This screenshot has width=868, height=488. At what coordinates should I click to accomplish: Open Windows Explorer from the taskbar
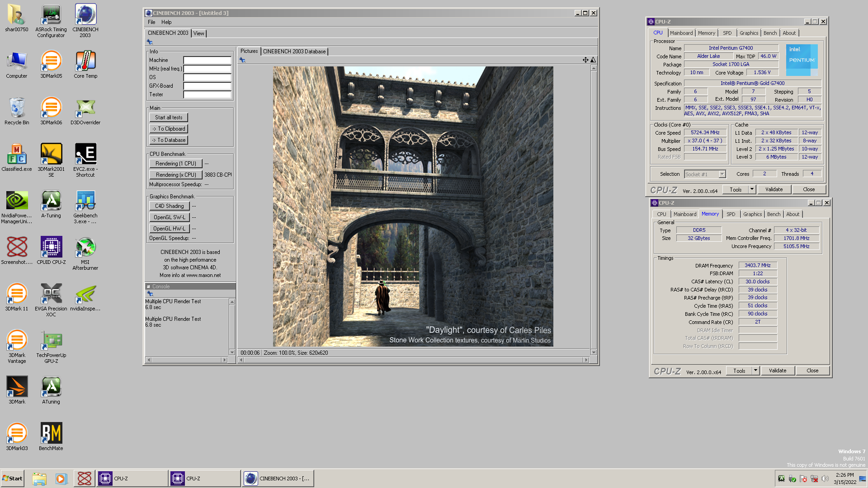pos(39,479)
